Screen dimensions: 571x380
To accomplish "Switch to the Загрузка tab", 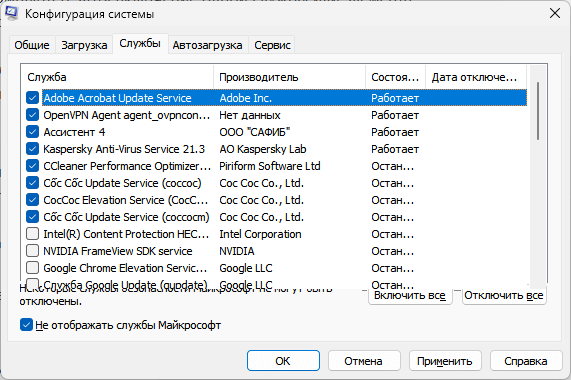I will (84, 45).
